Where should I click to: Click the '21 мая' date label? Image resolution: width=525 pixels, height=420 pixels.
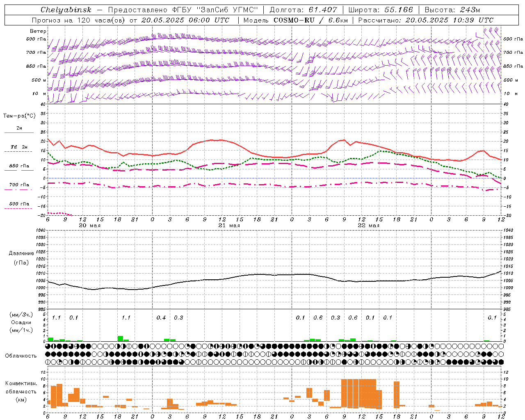click(229, 226)
